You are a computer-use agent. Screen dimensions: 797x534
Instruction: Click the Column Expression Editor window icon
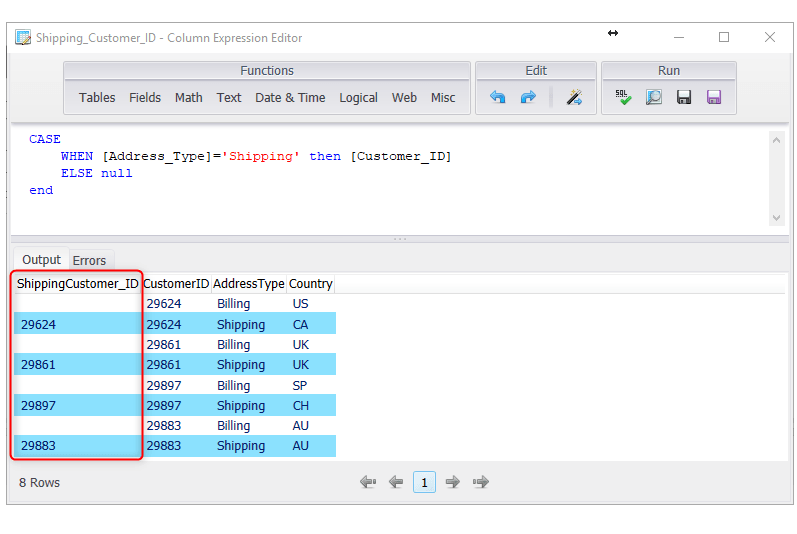23,38
